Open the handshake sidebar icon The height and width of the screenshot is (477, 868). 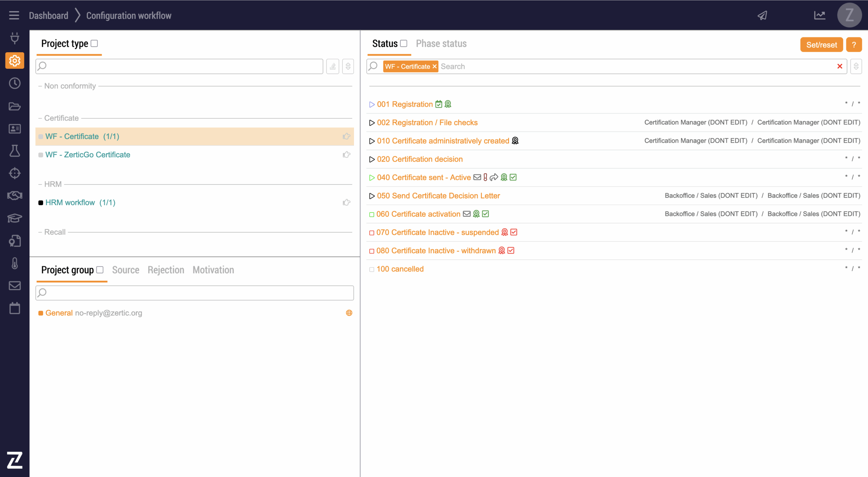click(15, 196)
